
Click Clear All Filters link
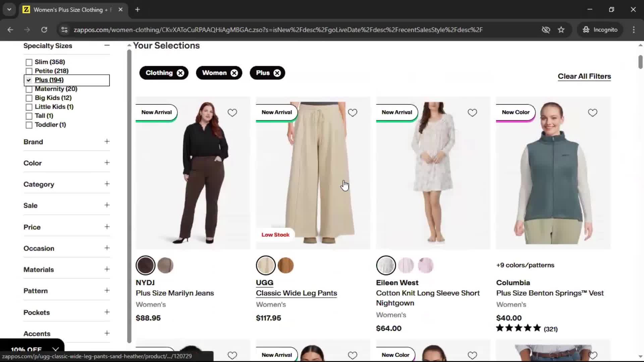click(x=584, y=76)
